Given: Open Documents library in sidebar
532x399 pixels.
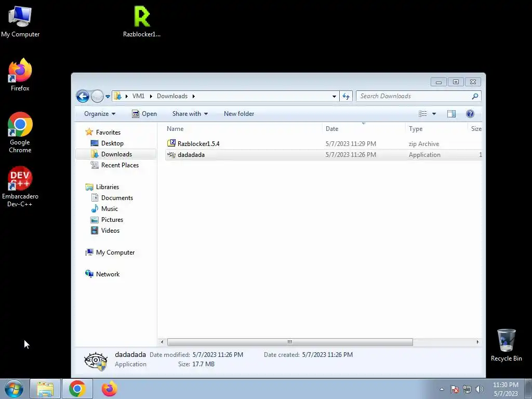Looking at the screenshot, I should 117,198.
